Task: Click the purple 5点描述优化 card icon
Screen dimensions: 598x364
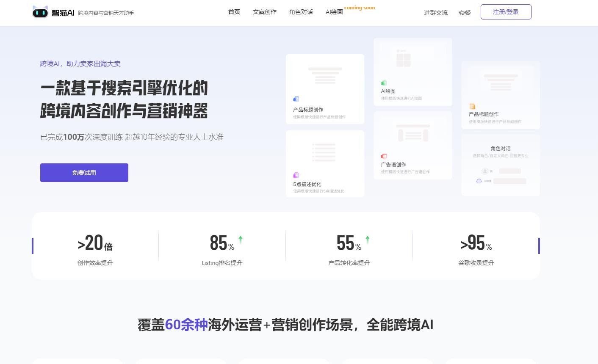Action: 296,175
